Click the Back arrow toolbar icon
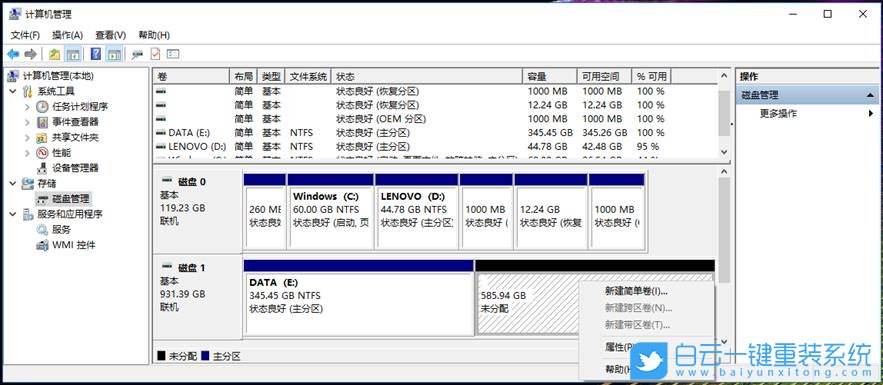The height and width of the screenshot is (385, 883). click(13, 54)
